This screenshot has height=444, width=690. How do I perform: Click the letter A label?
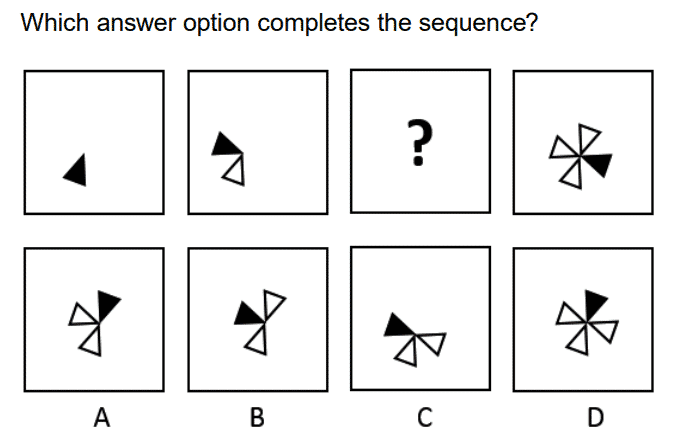point(100,418)
